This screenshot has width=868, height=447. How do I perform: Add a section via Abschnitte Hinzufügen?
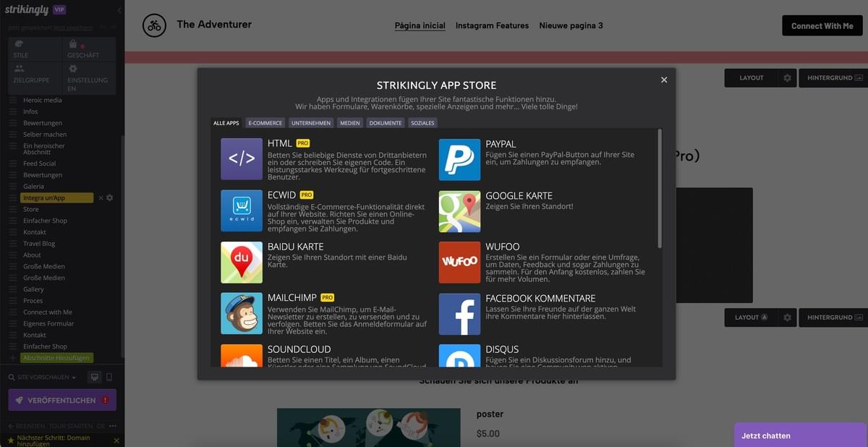coord(56,358)
